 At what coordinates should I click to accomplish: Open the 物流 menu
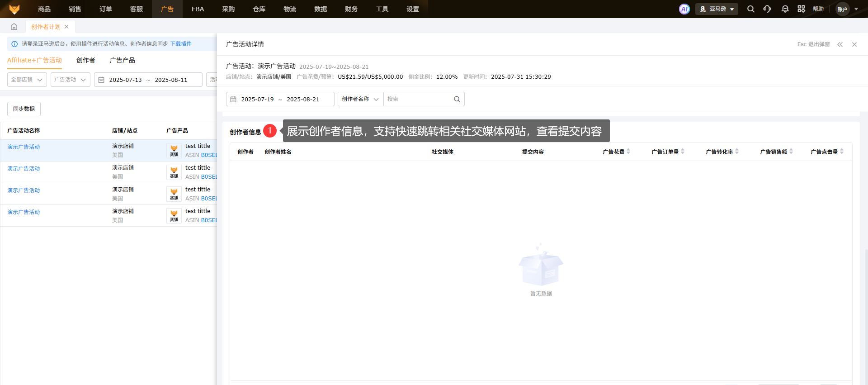tap(290, 9)
